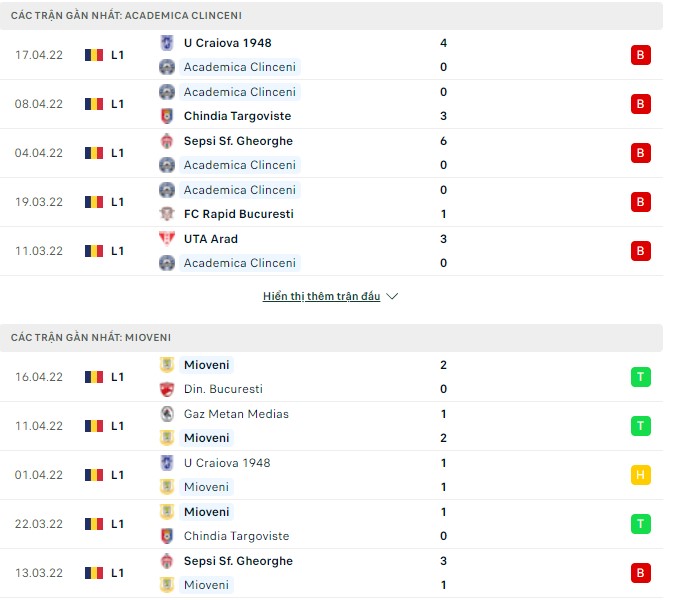Expand chevron next to Hiển thị thêm trận đấu
Viewport: 673px width, 600px height.
pyautogui.click(x=393, y=297)
